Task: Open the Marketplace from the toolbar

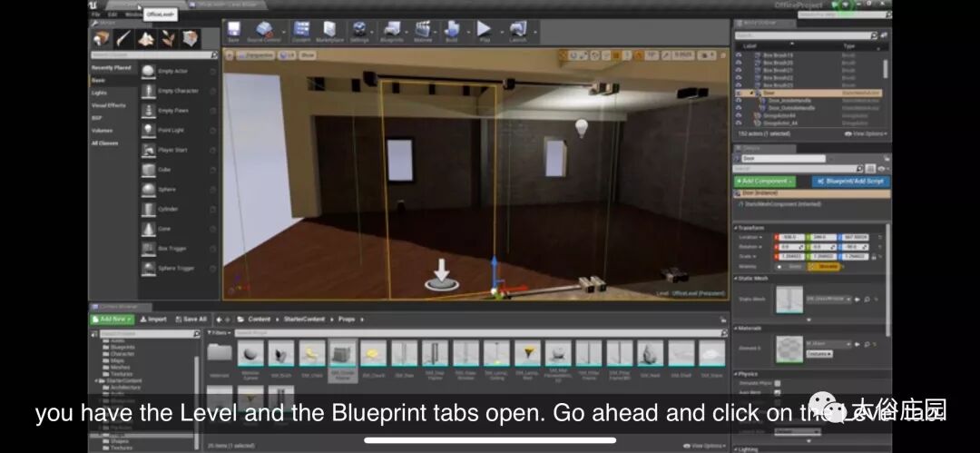Action: coord(330,31)
